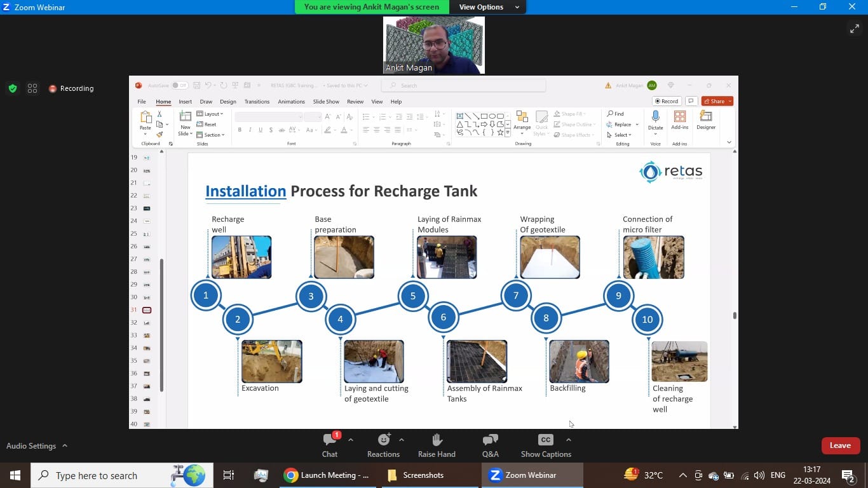868x488 pixels.
Task: Click the Share button in PowerPoint
Action: [717, 101]
